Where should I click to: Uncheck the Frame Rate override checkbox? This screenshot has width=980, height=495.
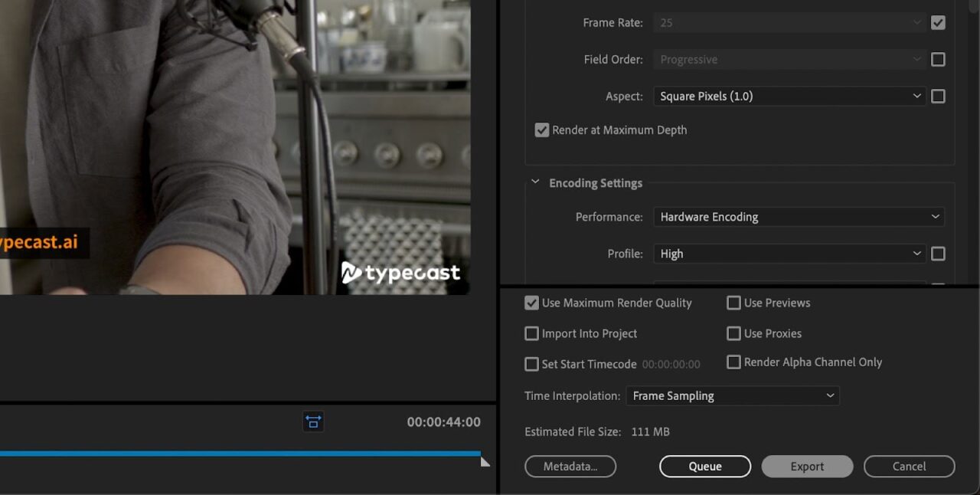938,22
